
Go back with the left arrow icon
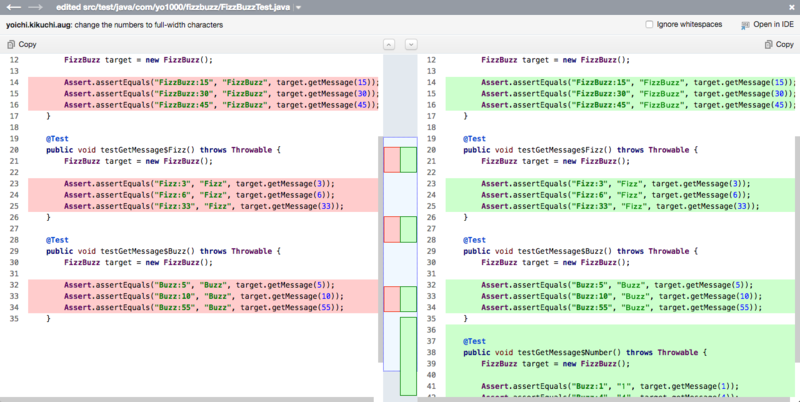point(13,7)
